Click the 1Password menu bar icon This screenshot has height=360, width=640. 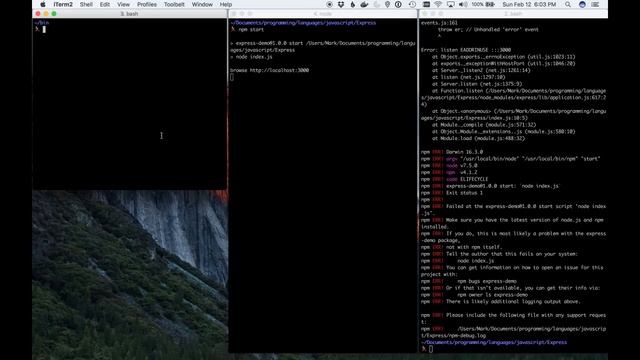398,4
